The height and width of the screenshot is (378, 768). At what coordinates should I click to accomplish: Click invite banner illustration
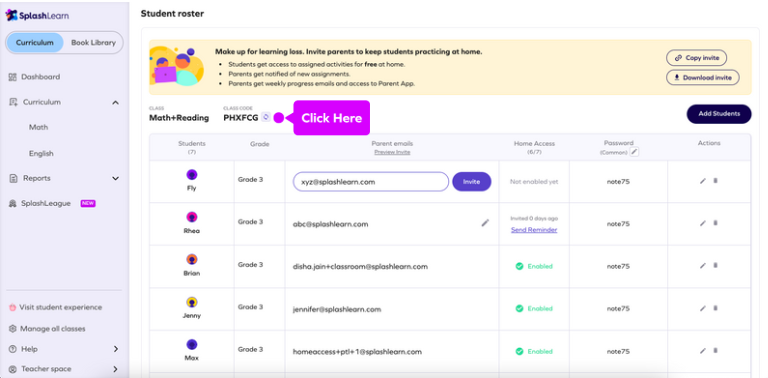click(x=176, y=67)
